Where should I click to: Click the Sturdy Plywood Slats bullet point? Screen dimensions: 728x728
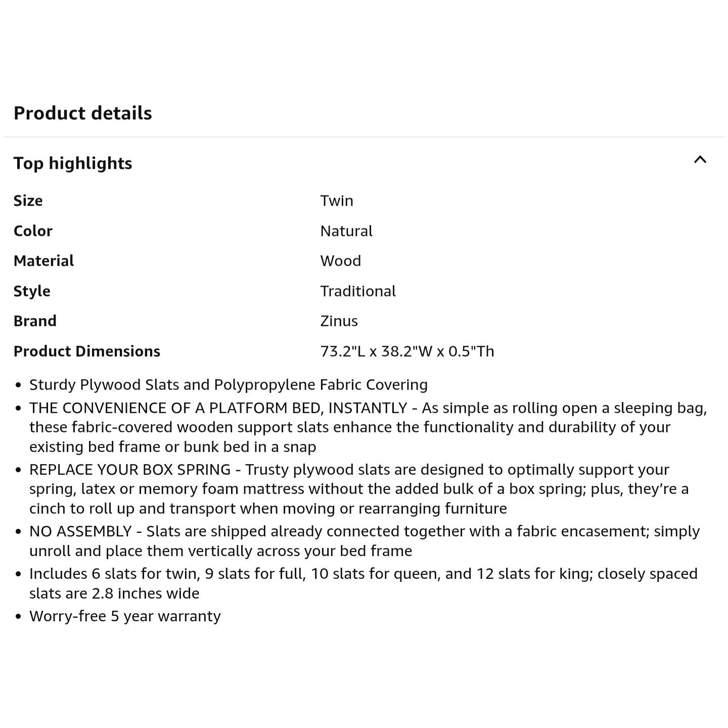[x=229, y=385]
